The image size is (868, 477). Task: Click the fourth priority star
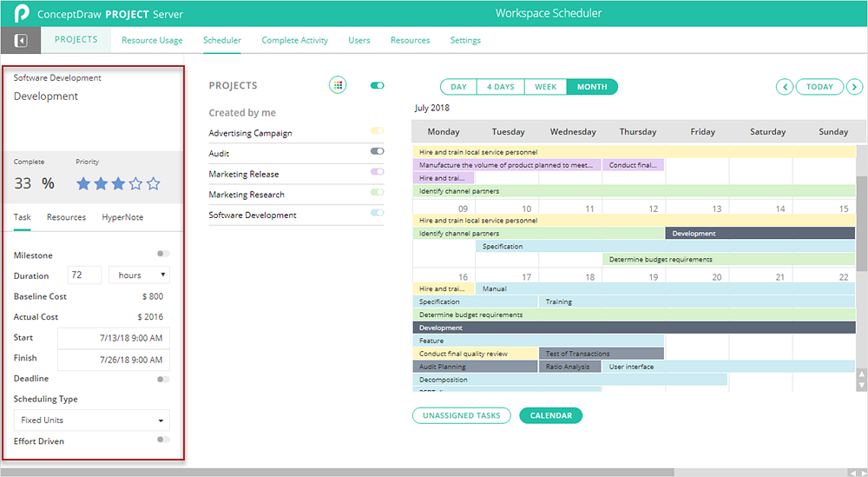[136, 183]
